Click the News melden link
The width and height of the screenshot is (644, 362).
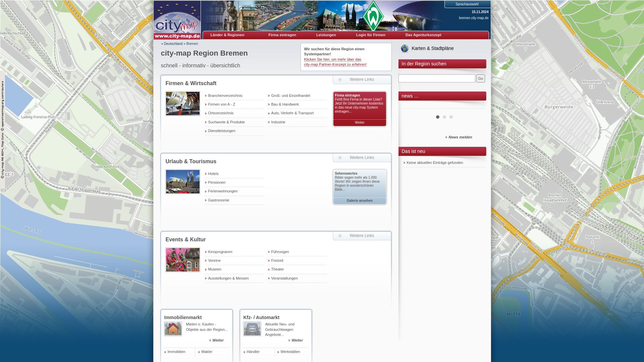coord(460,137)
